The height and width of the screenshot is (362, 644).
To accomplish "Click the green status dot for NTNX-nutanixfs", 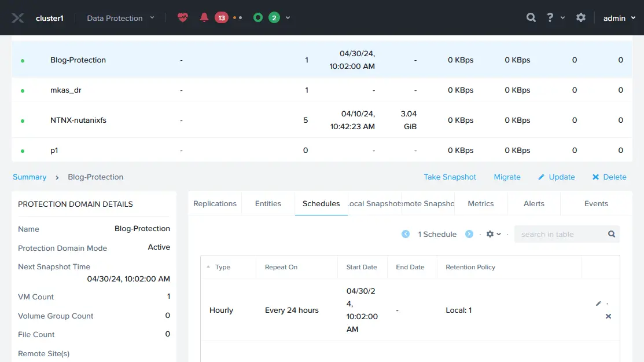I will point(23,121).
